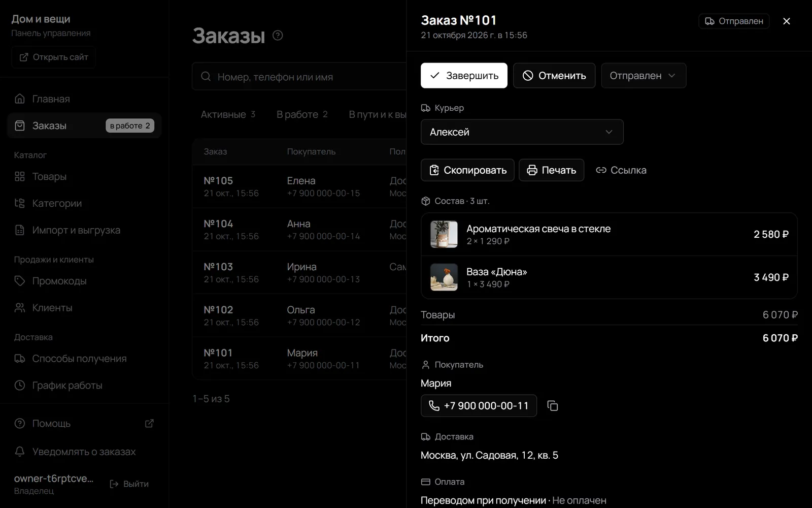This screenshot has height=508, width=812.
Task: Copy phone number with the copy icon
Action: click(553, 406)
